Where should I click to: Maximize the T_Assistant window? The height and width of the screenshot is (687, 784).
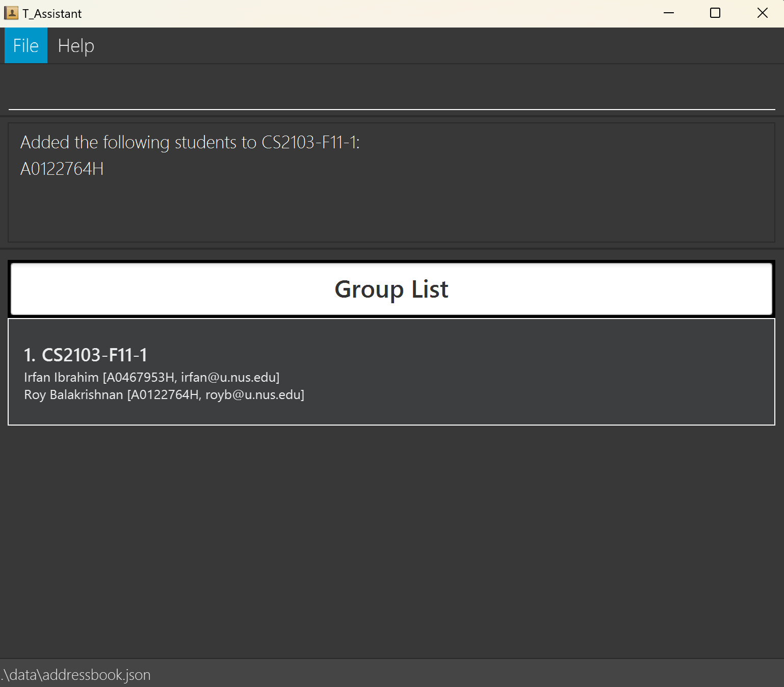715,13
